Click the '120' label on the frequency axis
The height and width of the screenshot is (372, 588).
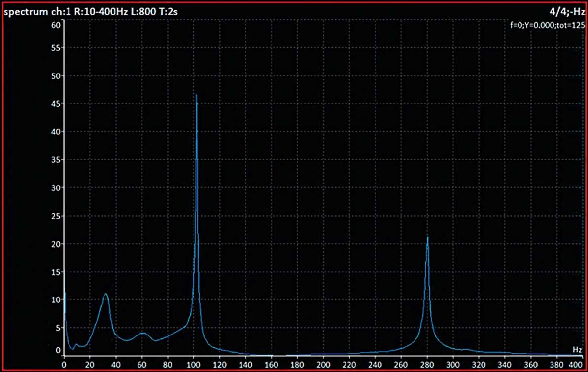pyautogui.click(x=219, y=365)
